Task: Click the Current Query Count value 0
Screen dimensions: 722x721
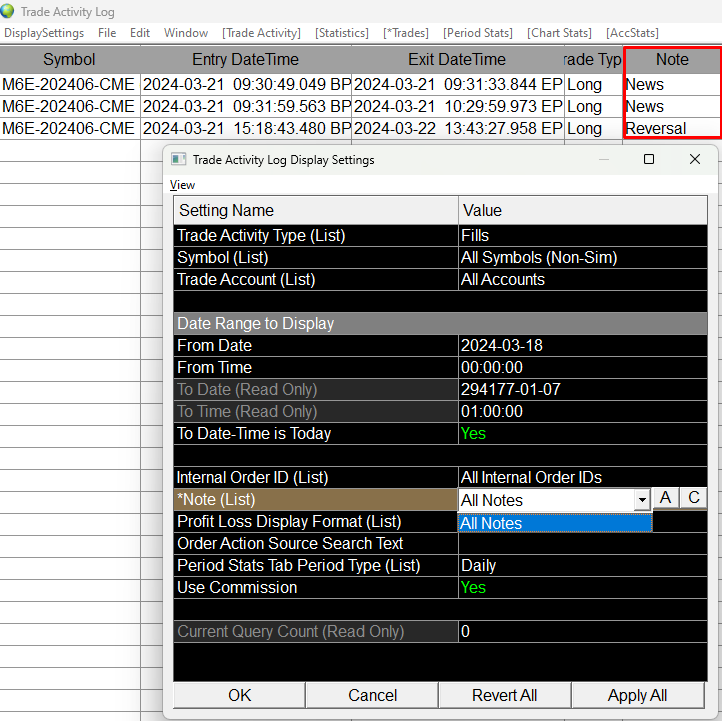Action: (x=582, y=632)
